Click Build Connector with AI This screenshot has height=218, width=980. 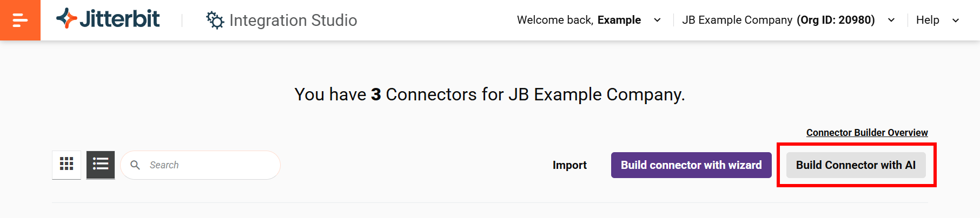pos(856,165)
